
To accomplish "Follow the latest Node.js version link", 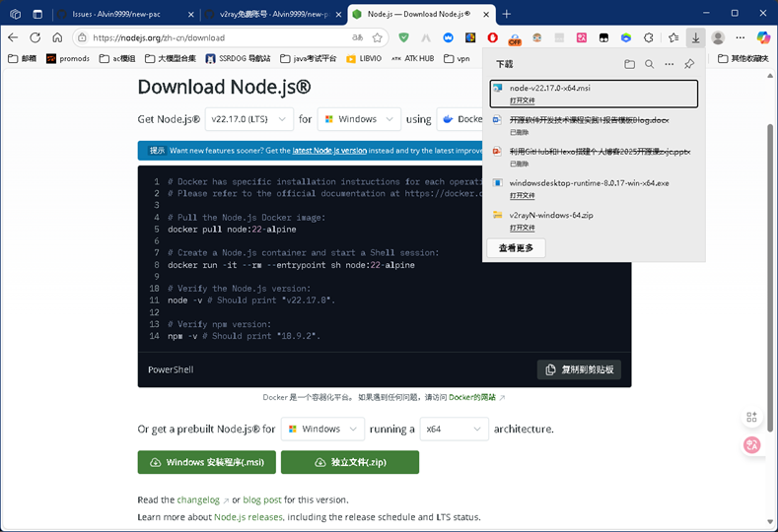I will 329,150.
